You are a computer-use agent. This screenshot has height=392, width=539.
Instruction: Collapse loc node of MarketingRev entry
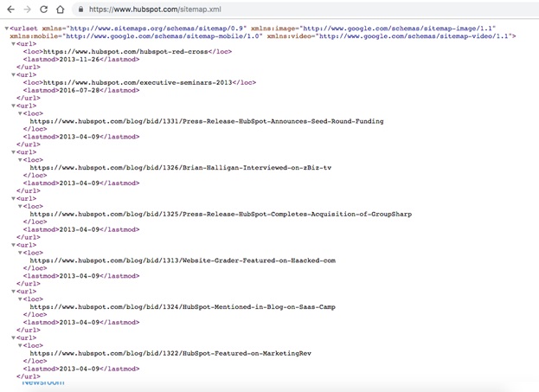tap(20, 345)
